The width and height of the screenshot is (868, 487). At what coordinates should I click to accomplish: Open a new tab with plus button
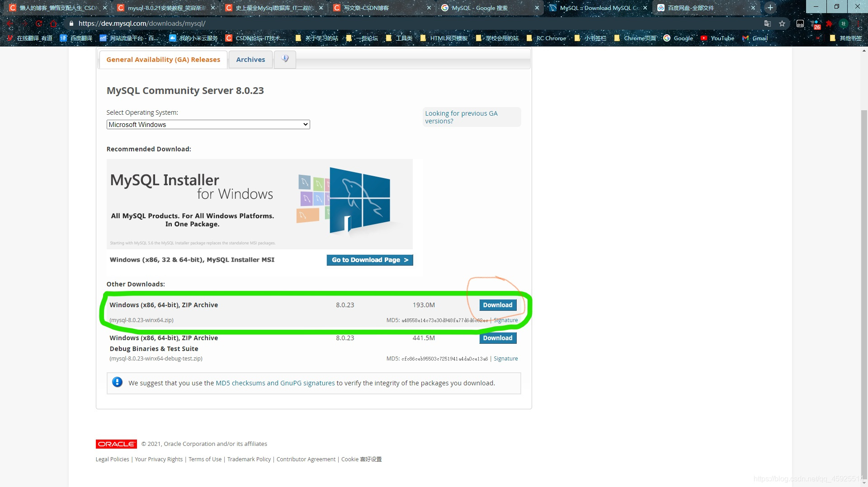pyautogui.click(x=770, y=8)
